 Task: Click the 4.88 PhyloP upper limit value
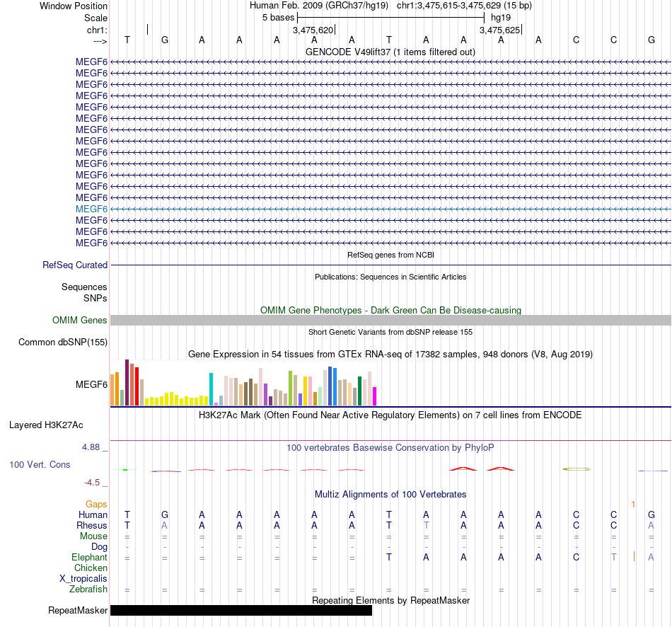click(x=91, y=447)
